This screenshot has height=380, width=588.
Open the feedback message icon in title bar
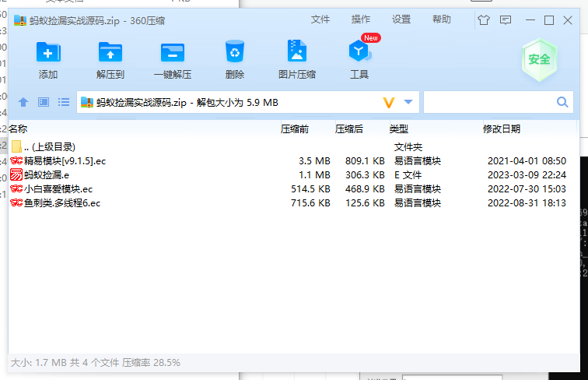(x=506, y=20)
